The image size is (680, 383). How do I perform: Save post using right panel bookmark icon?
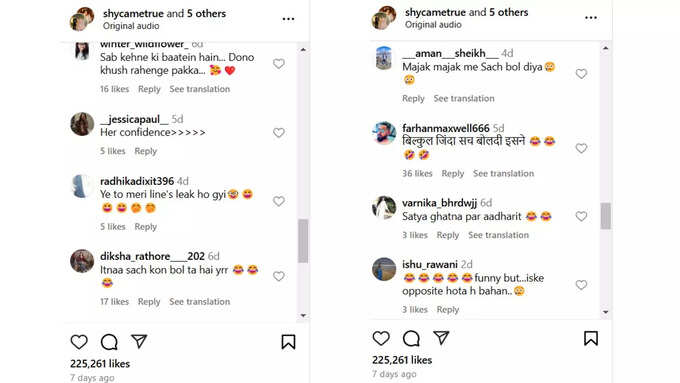coord(591,338)
